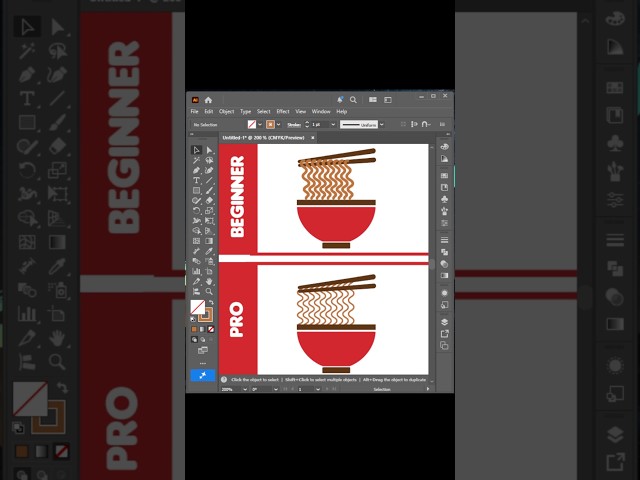Click the Home icon
Screen dimensions: 640x480
click(209, 100)
